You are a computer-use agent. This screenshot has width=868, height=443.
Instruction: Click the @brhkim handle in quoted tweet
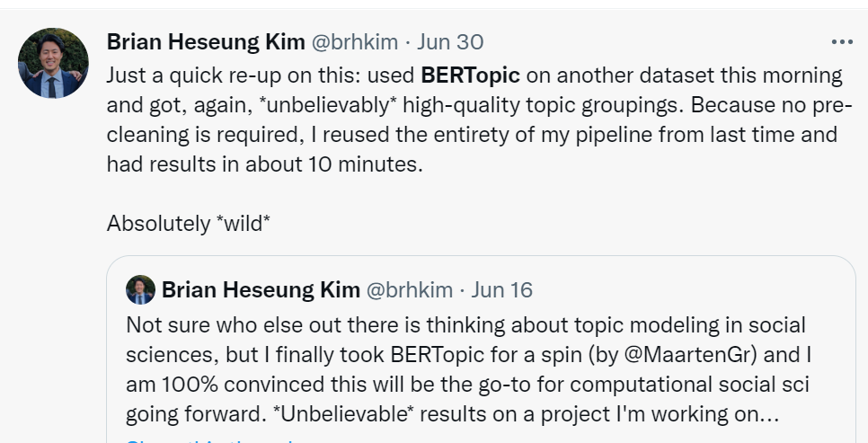pyautogui.click(x=409, y=289)
